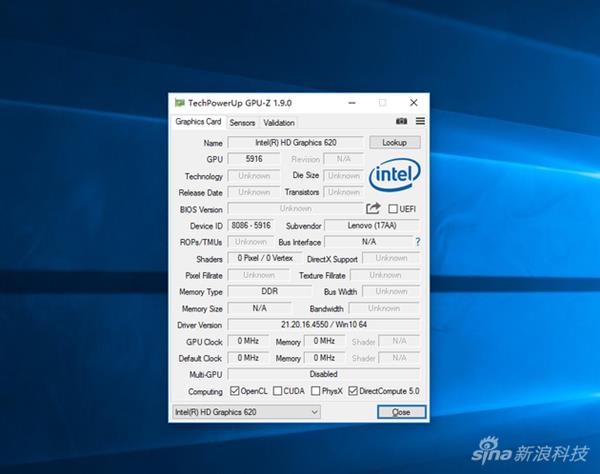Click the BIOS Version field showing Unknown
The image size is (600, 474).
295,208
